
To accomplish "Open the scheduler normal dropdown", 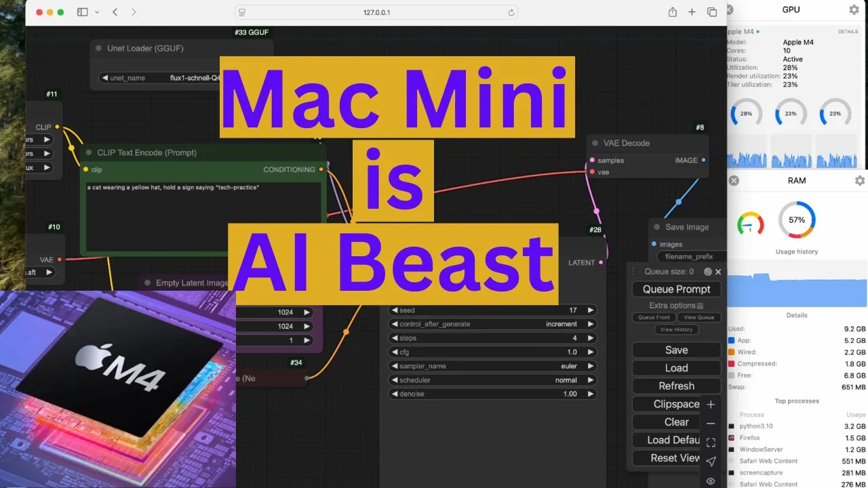I will pyautogui.click(x=492, y=380).
